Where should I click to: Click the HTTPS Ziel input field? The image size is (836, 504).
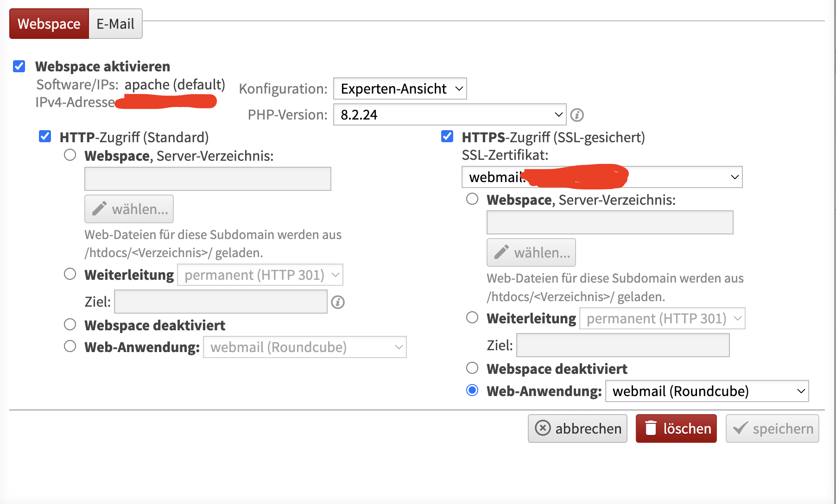tap(623, 345)
